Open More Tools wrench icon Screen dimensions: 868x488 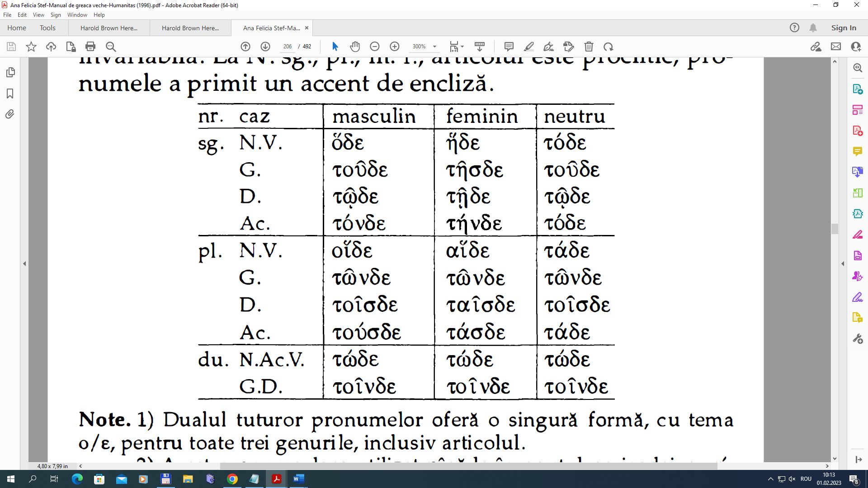click(x=858, y=339)
